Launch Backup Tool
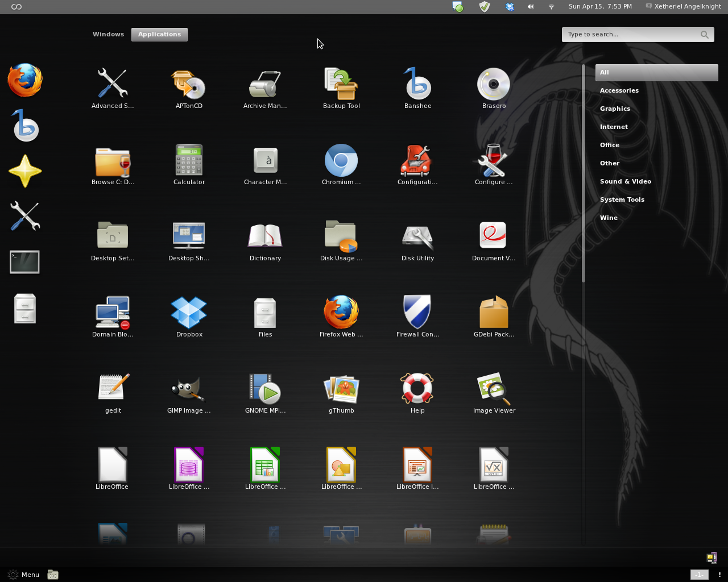 pyautogui.click(x=341, y=83)
